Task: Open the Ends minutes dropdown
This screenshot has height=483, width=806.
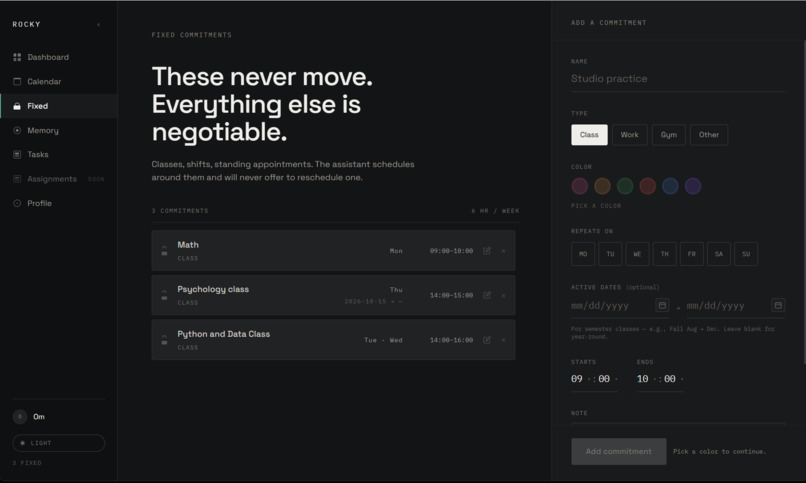Action: point(674,379)
